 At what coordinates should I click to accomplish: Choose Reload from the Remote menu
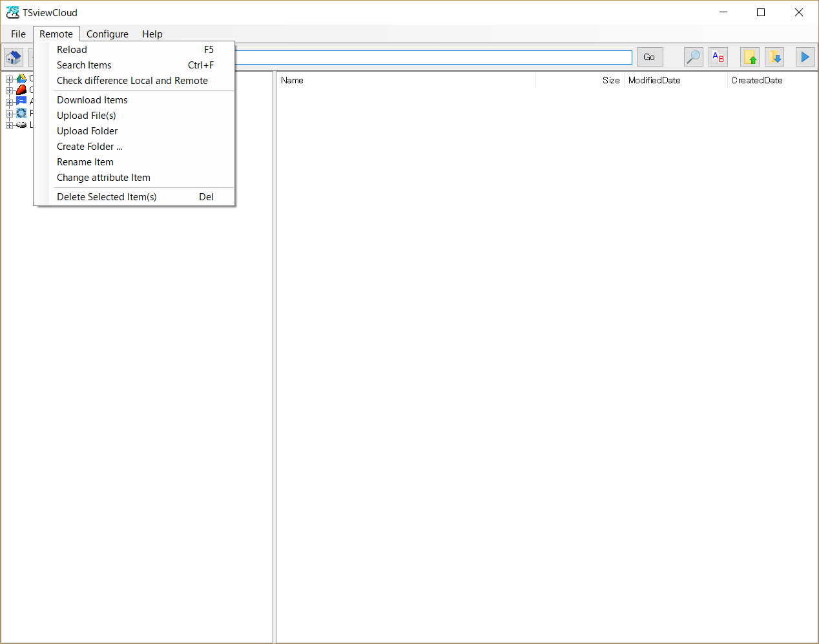coord(72,50)
